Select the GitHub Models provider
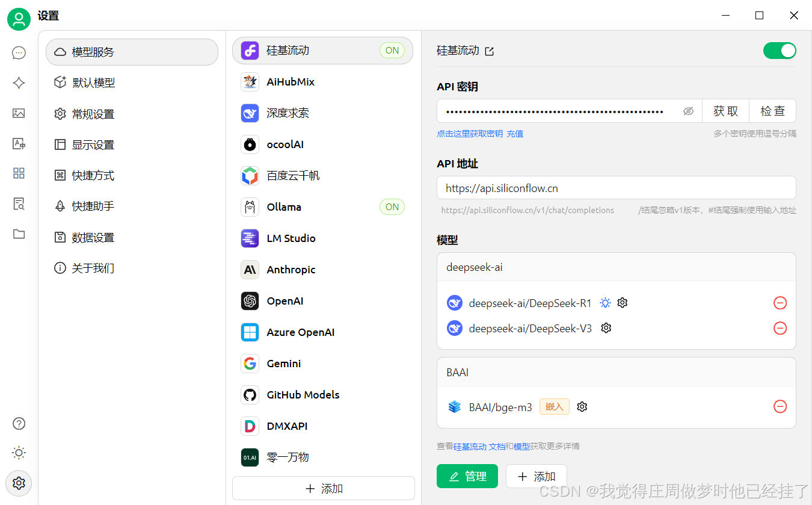 tap(323, 395)
